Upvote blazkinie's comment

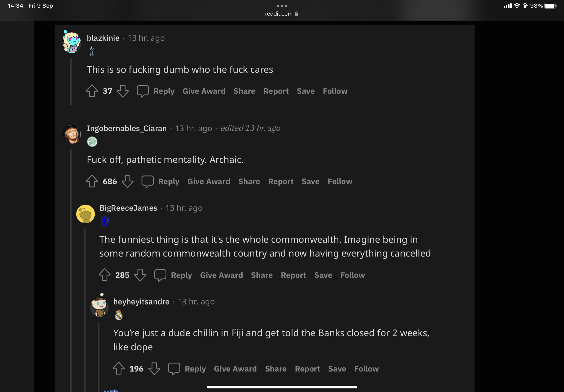coord(92,91)
